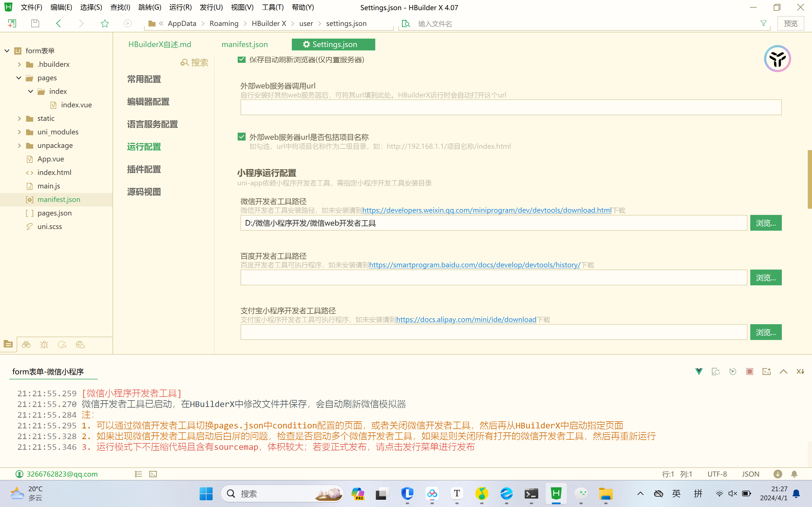Click 浏览 button for 微信开发者工具路径
Screen dimensions: 812x507
click(x=766, y=223)
